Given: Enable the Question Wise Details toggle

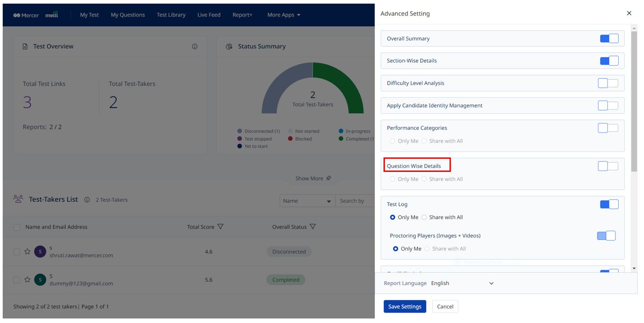Looking at the screenshot, I should coord(608,166).
